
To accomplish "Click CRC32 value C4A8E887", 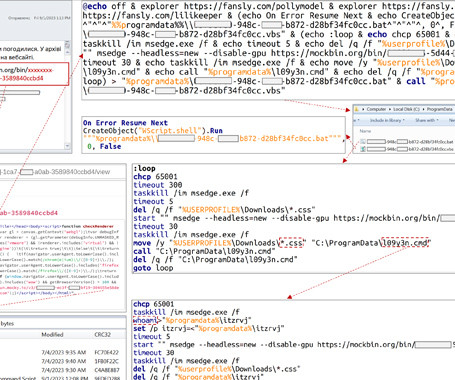I will 107,370.
